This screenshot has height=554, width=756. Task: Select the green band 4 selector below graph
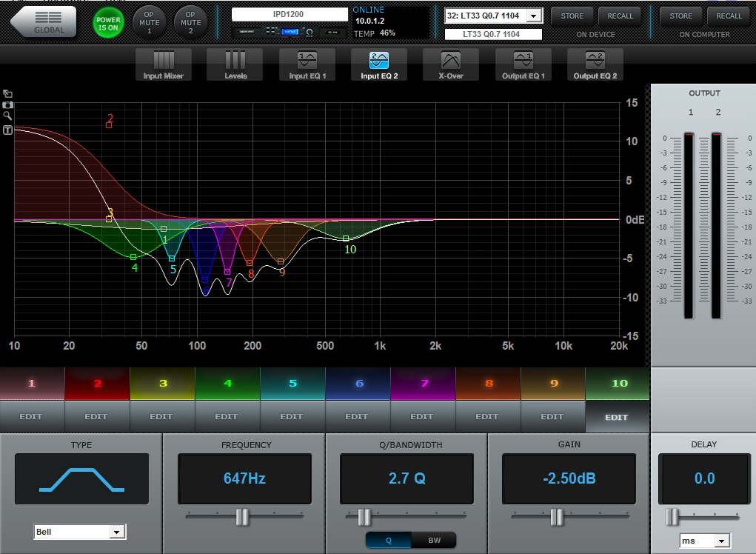coord(227,384)
